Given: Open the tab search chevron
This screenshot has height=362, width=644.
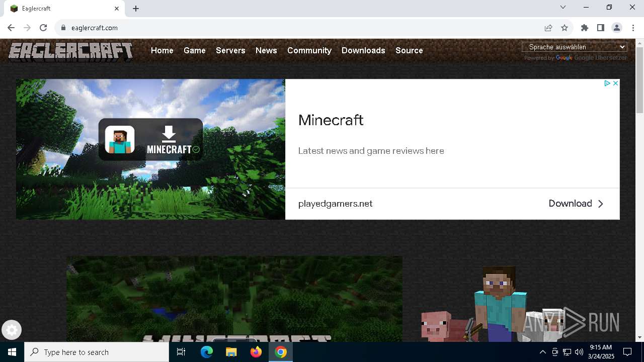Looking at the screenshot, I should (563, 7).
